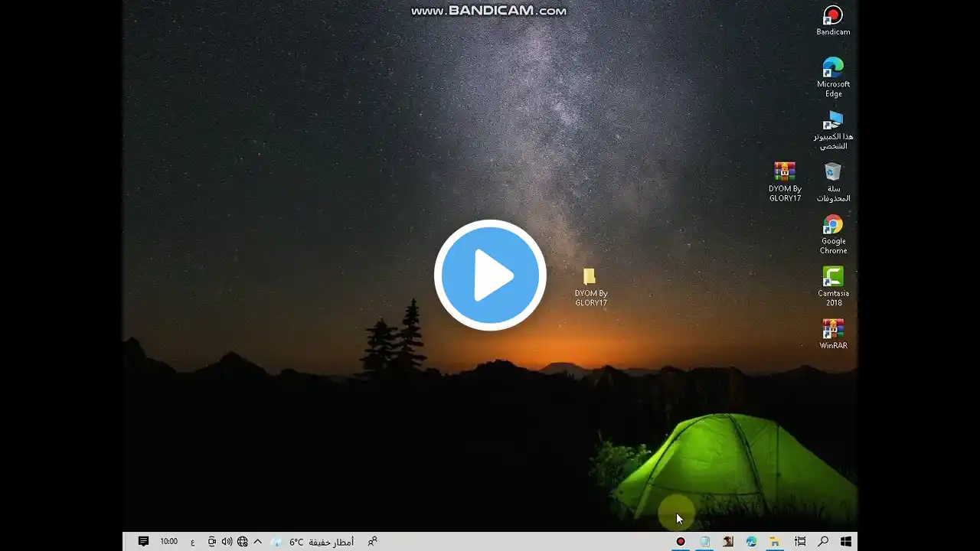
Task: Open the notification action center
Action: point(143,542)
